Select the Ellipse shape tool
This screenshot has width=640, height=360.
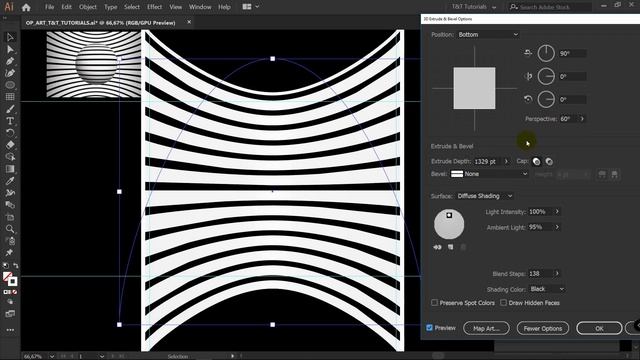click(10, 85)
